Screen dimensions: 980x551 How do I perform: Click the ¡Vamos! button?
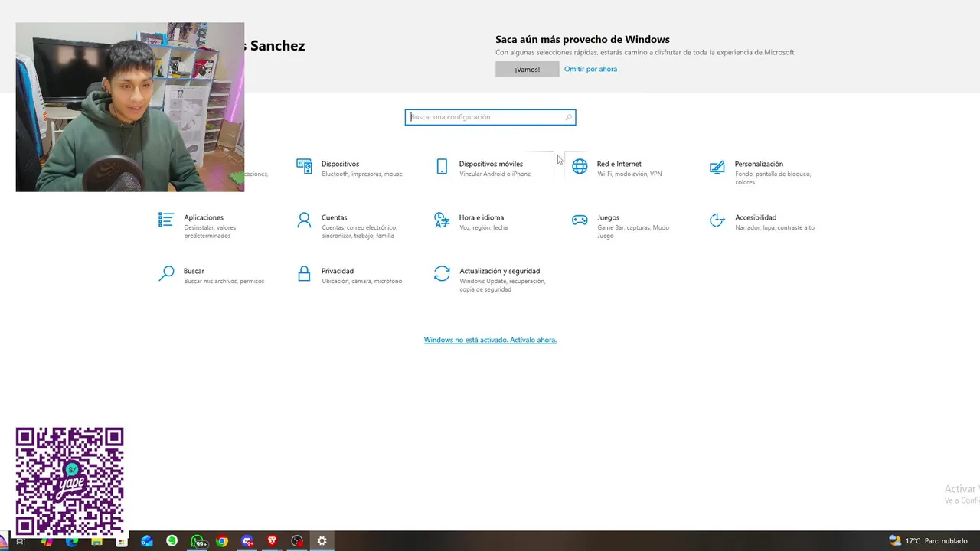coord(527,69)
